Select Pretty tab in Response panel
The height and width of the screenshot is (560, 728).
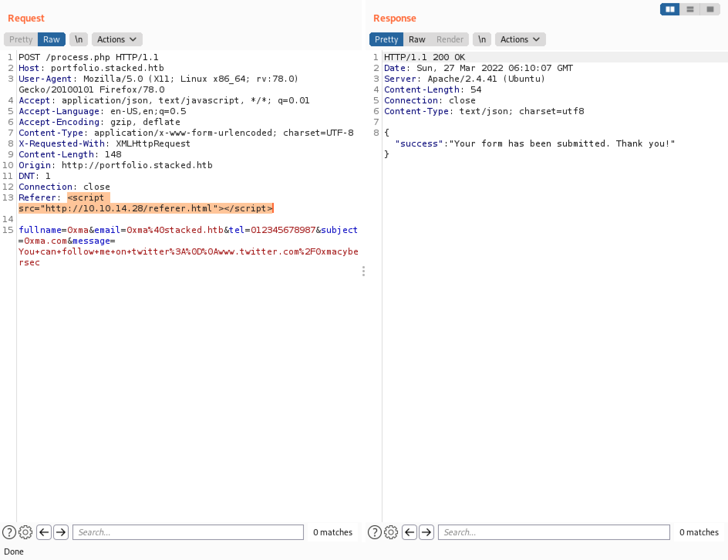pyautogui.click(x=386, y=39)
